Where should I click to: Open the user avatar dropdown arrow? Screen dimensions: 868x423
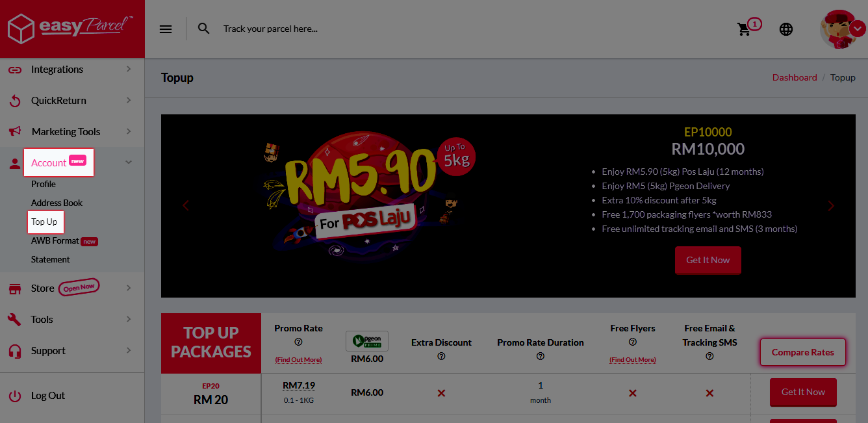coord(858,29)
